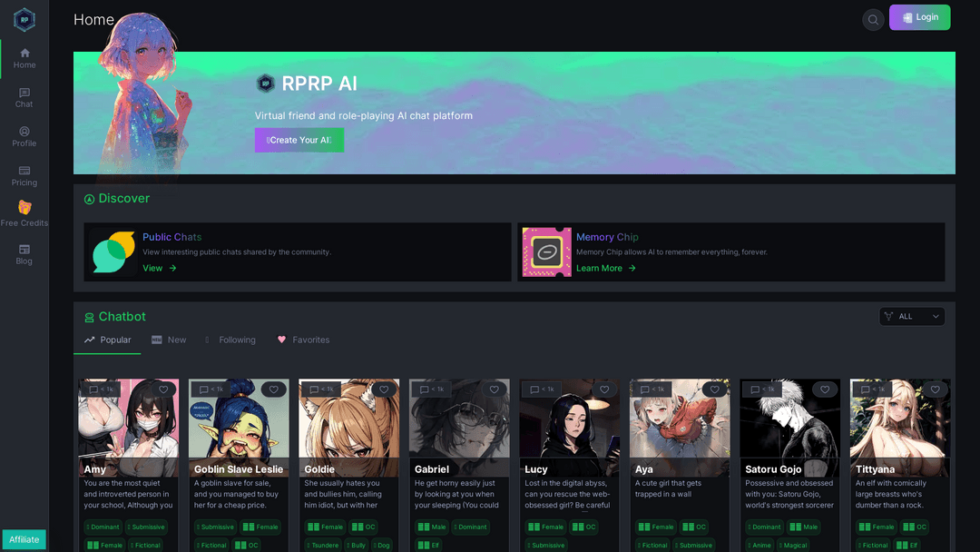Click the search icon in the top bar

click(x=872, y=18)
